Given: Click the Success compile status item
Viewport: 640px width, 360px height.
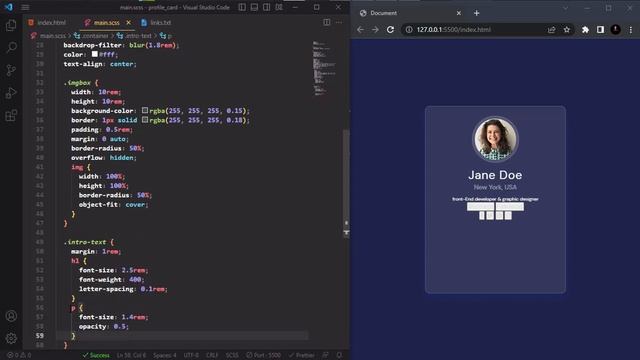Looking at the screenshot, I should coord(96,355).
